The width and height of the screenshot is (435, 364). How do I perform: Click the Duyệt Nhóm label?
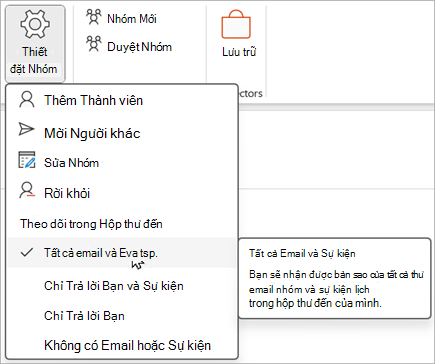click(x=139, y=47)
